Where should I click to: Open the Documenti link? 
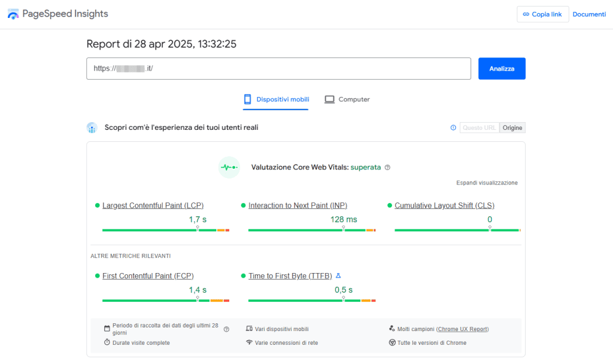pos(589,14)
